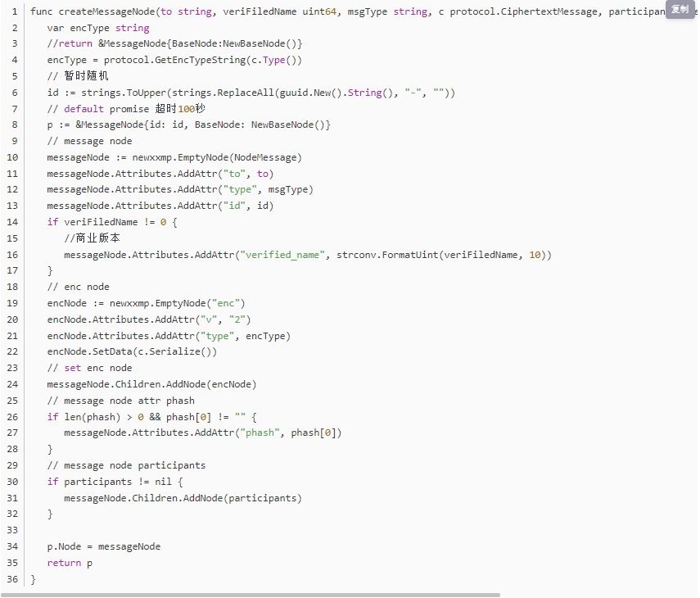
Task: Click the comment '// message node participants'
Action: (126, 465)
